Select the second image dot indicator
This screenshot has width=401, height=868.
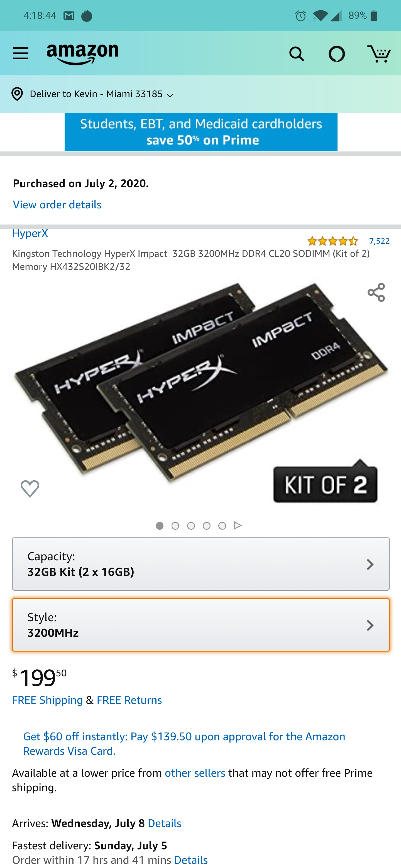pos(175,526)
